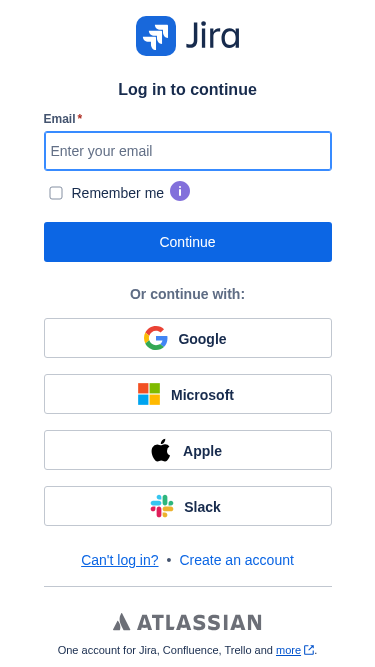Click the Microsoft four-square logo icon
This screenshot has height=667, width=375.
[x=149, y=394]
